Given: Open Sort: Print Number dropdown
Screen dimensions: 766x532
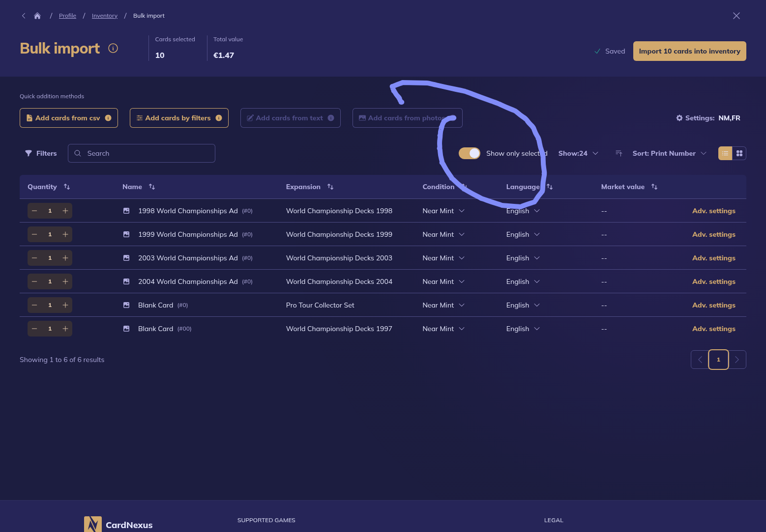Looking at the screenshot, I should 669,153.
